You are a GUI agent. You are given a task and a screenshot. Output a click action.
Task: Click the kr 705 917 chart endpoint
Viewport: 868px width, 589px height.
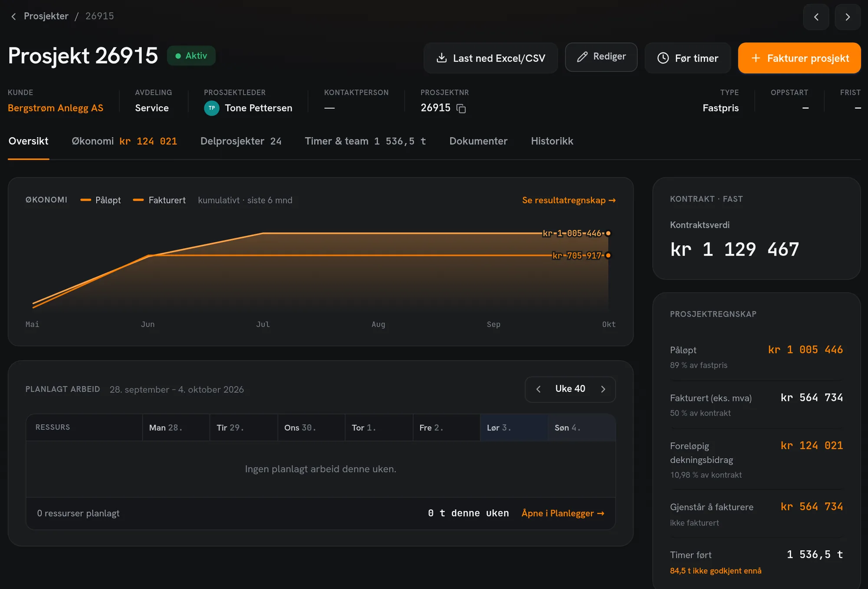[608, 255]
